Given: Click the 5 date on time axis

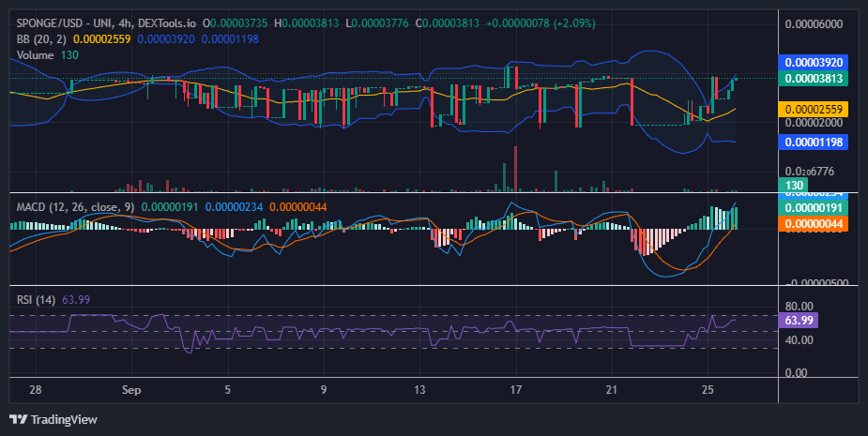Looking at the screenshot, I should [x=227, y=389].
